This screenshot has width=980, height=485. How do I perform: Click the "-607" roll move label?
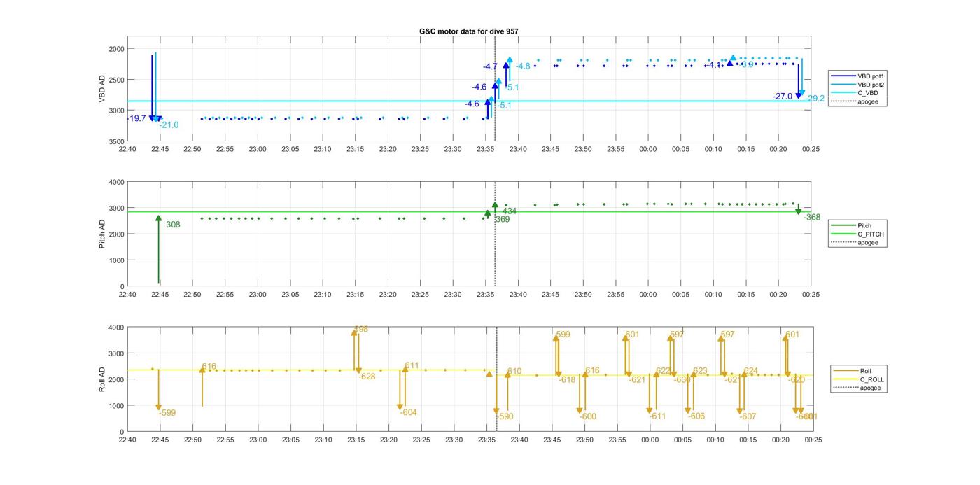coord(748,416)
